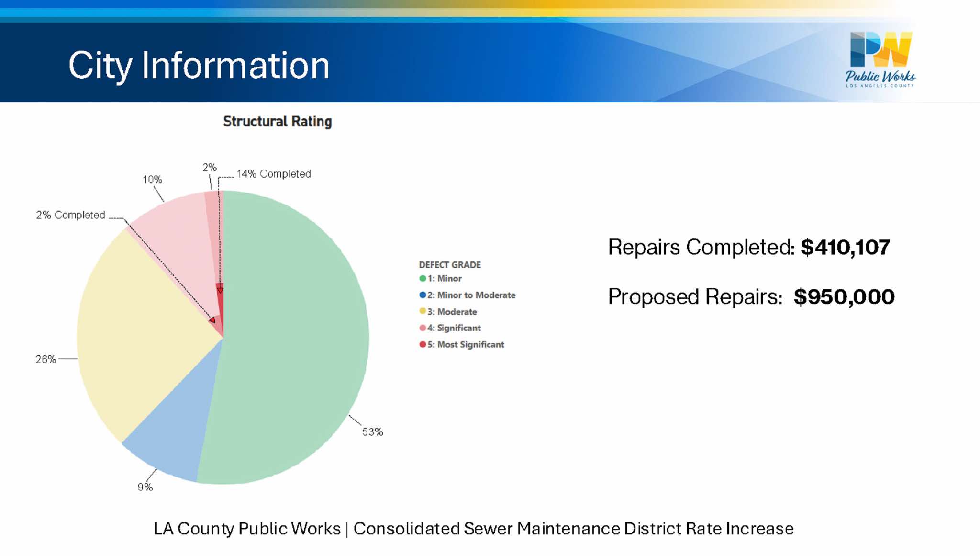Image resolution: width=980 pixels, height=556 pixels.
Task: Click the footer 'LA County Public Works' text
Action: 246,529
